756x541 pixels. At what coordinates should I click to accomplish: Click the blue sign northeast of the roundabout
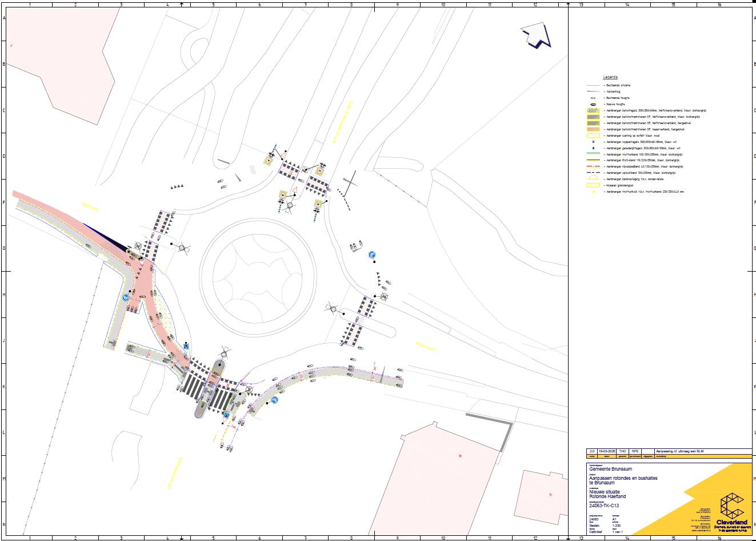tap(372, 254)
